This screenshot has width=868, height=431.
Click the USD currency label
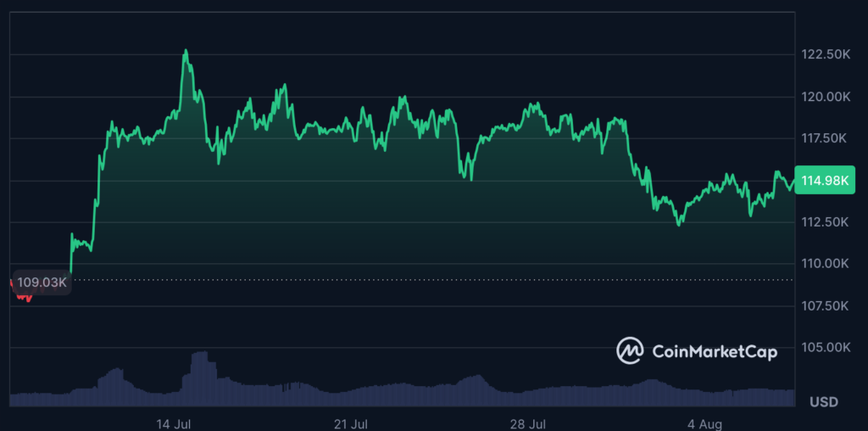click(824, 400)
